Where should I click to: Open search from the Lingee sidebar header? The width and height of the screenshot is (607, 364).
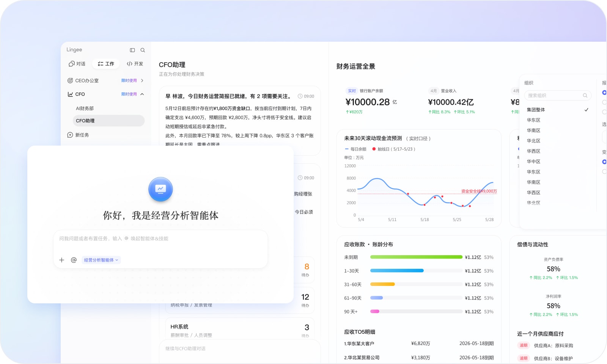click(143, 50)
